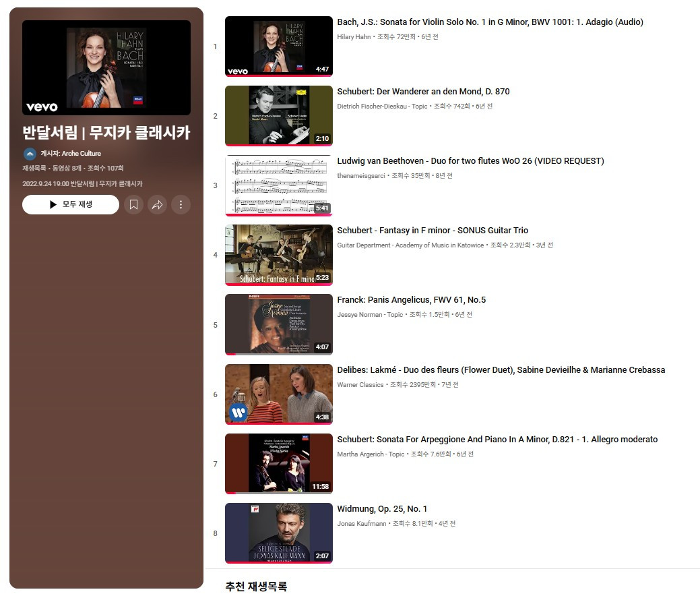Open Guitar Department Academy of Music channel
This screenshot has height=596, width=700.
(x=410, y=245)
